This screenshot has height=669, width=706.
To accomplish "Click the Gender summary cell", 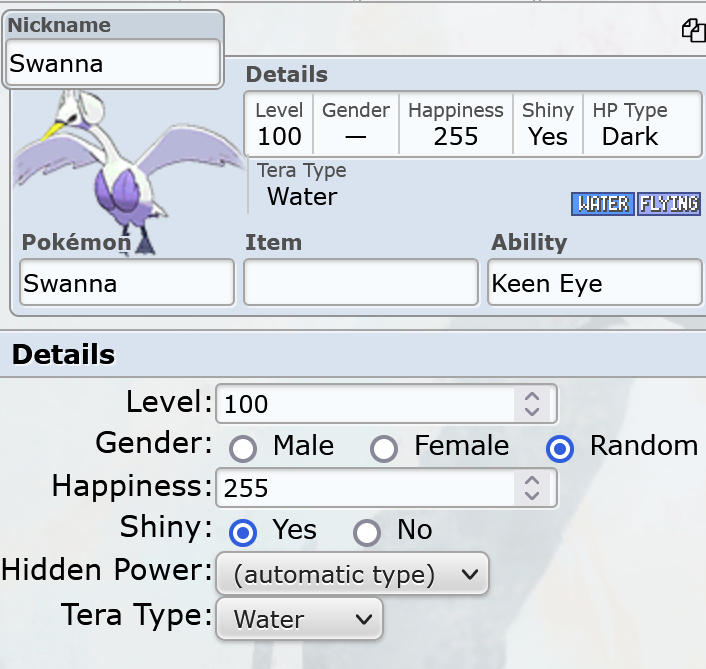I will (356, 125).
